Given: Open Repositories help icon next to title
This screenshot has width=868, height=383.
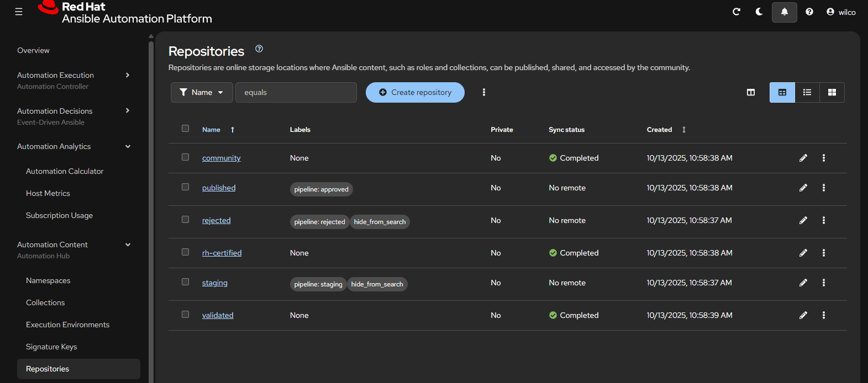Looking at the screenshot, I should pyautogui.click(x=259, y=49).
